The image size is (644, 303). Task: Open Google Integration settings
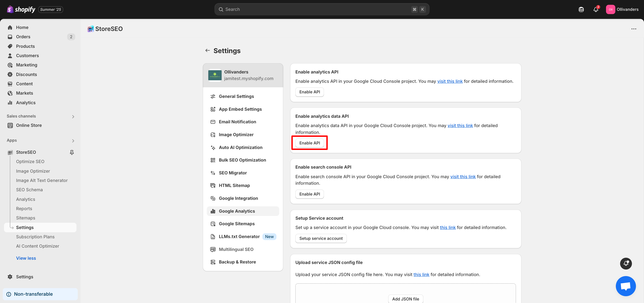[x=243, y=198]
